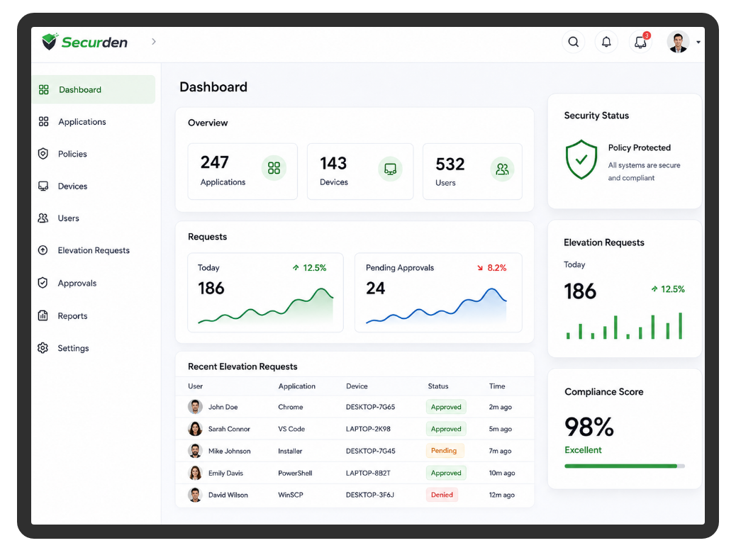Click the user profile avatar
Viewport: 736px width, 560px height.
678,43
